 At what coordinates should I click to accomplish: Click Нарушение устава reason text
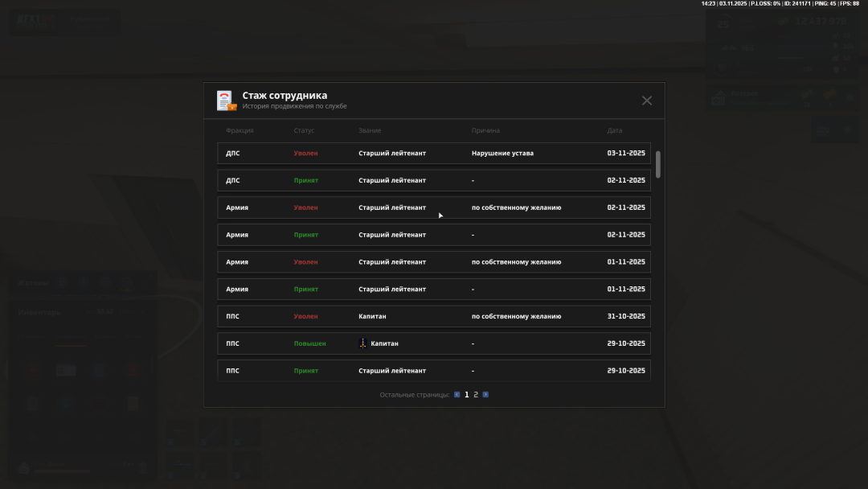pyautogui.click(x=502, y=153)
